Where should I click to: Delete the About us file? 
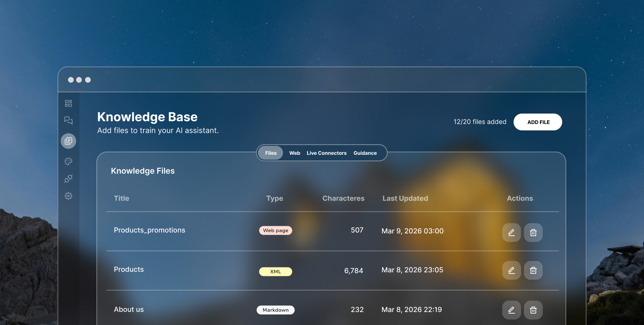pyautogui.click(x=533, y=310)
